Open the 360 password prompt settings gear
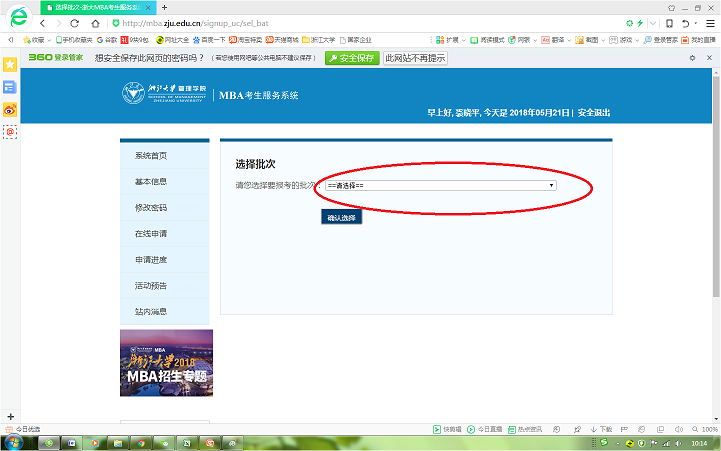Viewport: 721px width, 451px height. point(692,58)
